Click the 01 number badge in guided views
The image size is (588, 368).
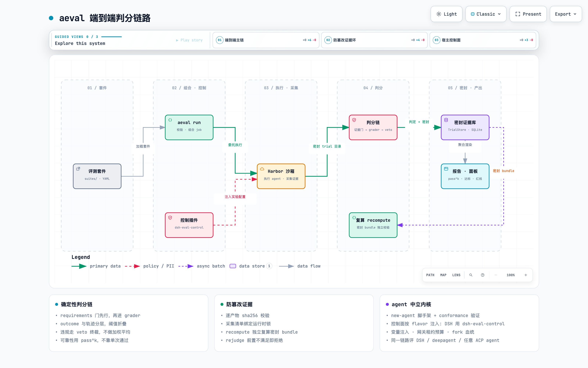coord(220,40)
